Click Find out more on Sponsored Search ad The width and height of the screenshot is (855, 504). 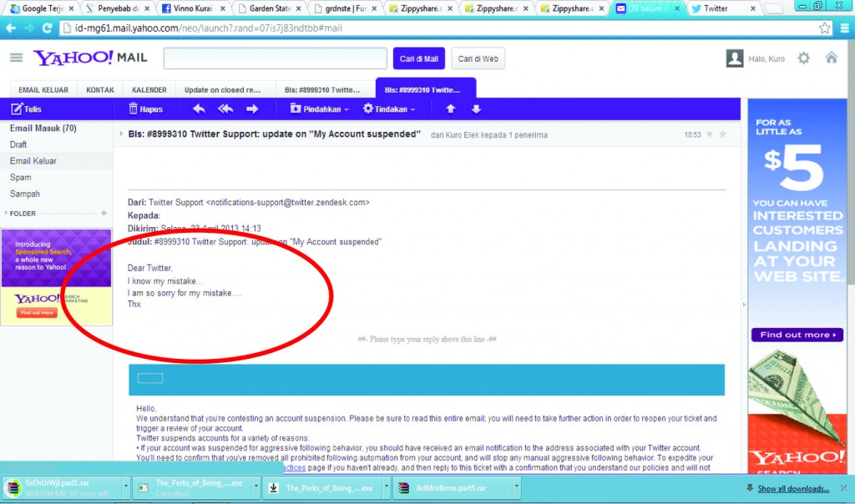[x=37, y=313]
